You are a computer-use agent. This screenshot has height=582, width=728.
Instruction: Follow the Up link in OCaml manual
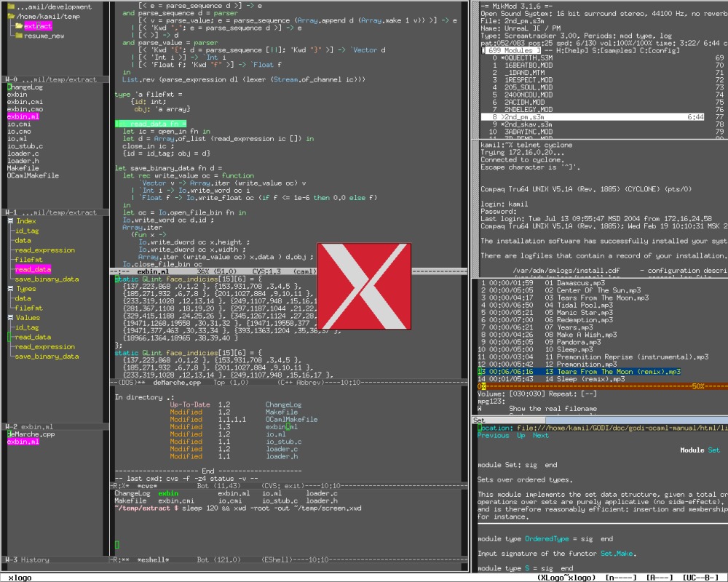pos(521,435)
